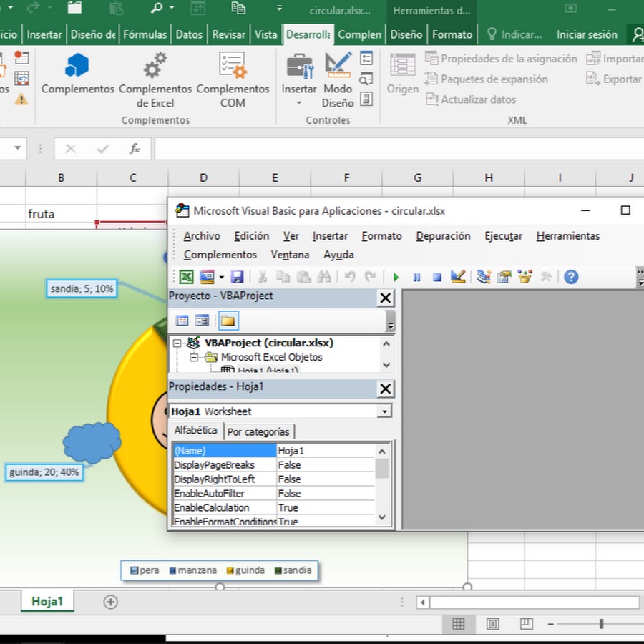
Task: Click Run Sub green play icon
Action: tap(396, 278)
